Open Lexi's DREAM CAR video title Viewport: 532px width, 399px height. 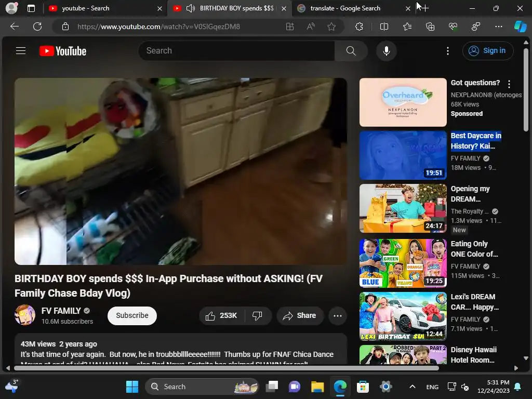click(474, 302)
